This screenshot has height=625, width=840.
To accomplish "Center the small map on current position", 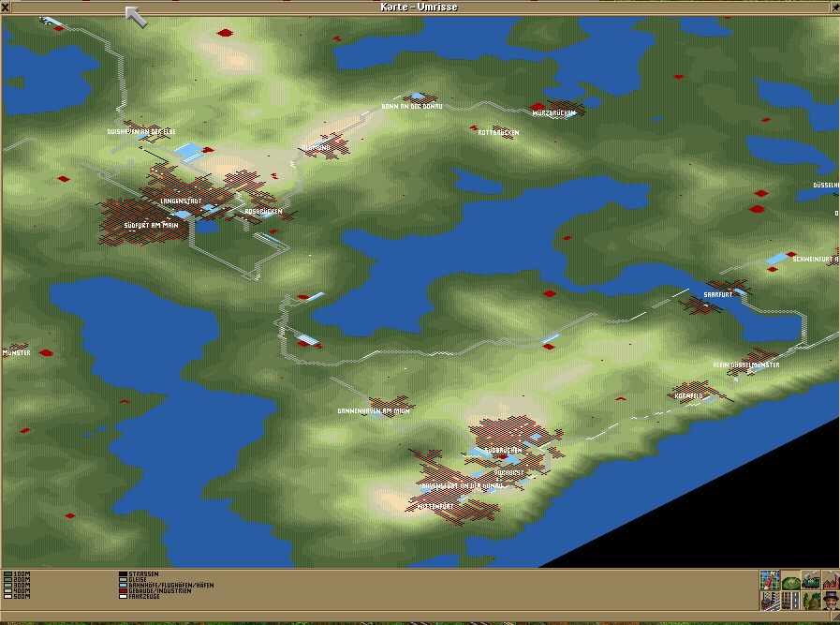I will click(769, 580).
